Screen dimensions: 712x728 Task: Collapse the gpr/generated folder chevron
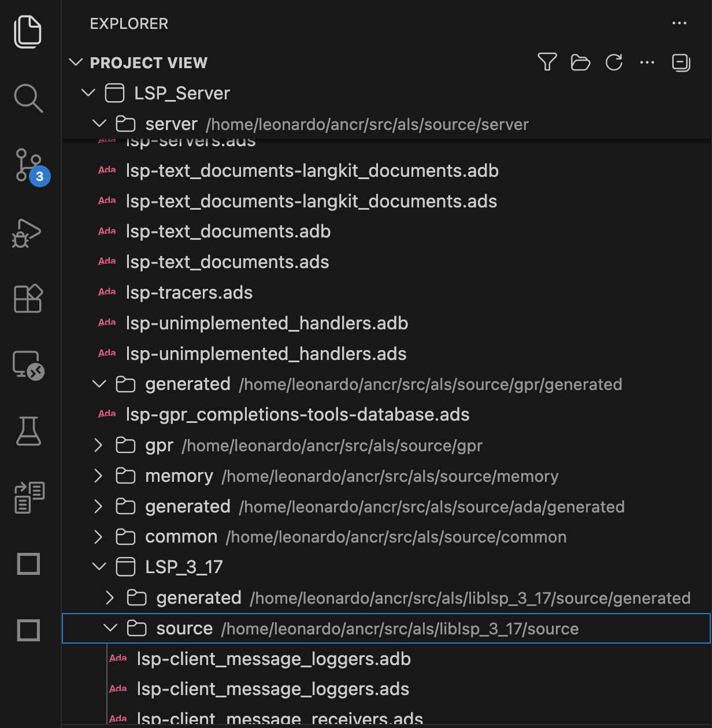tap(99, 384)
